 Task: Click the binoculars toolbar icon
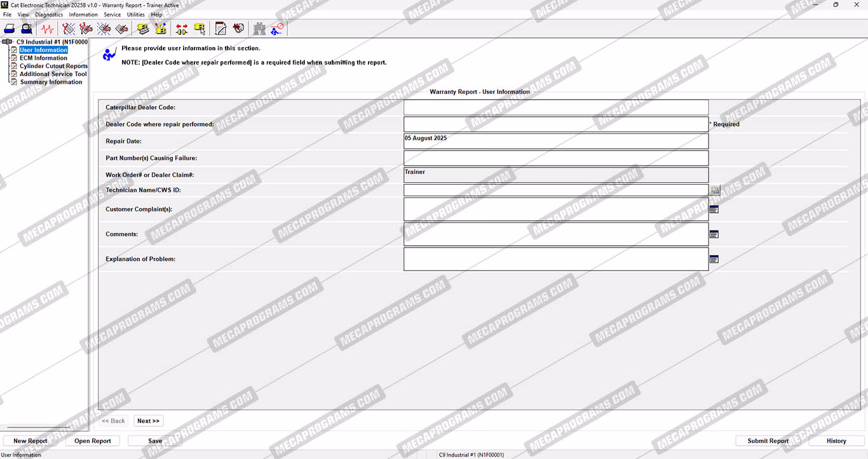[259, 29]
